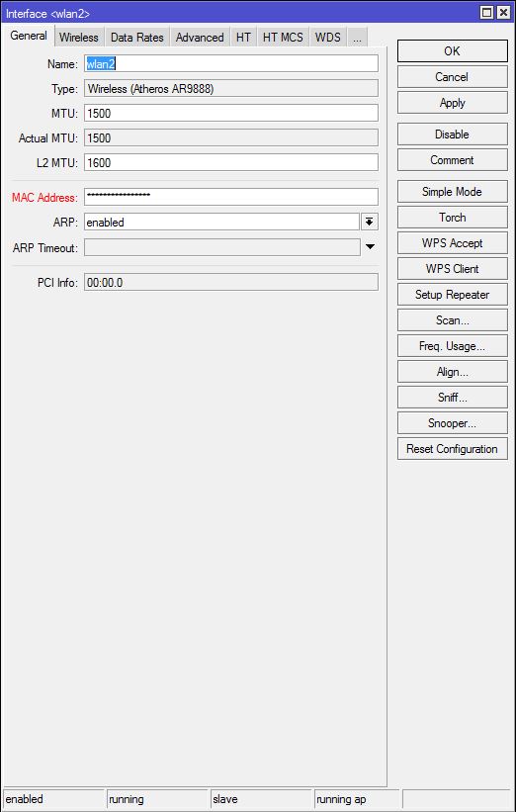Click the Actual MTU field
This screenshot has width=516, height=812.
[231, 137]
